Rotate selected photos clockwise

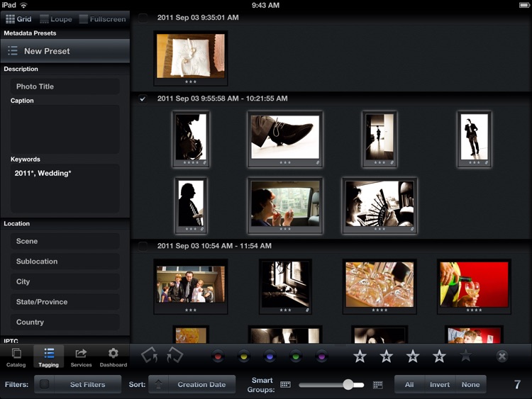174,355
